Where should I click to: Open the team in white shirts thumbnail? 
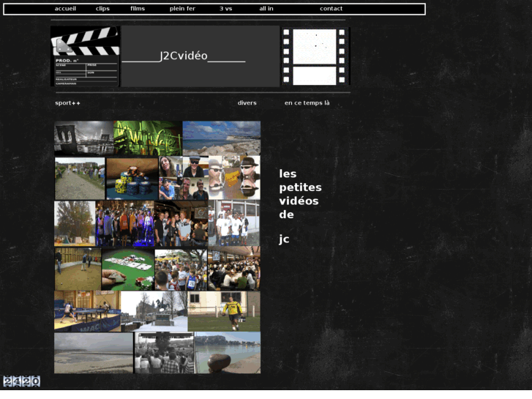[x=234, y=223]
